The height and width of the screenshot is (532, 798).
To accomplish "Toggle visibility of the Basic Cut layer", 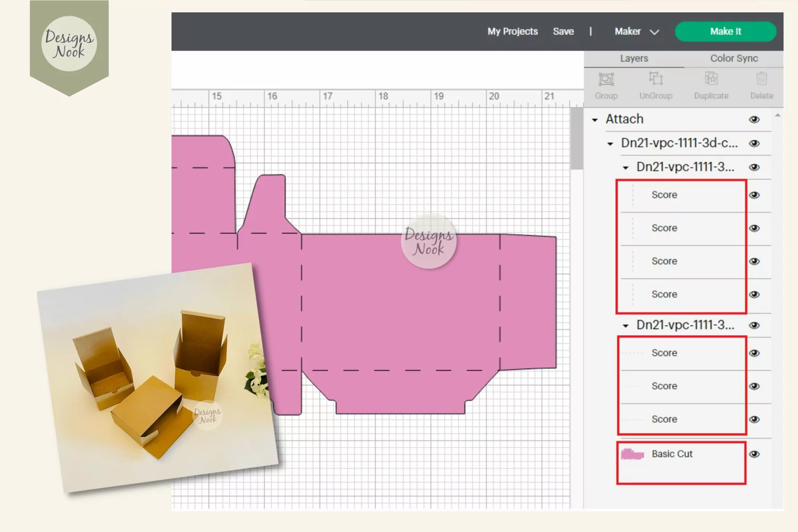I will pyautogui.click(x=754, y=454).
